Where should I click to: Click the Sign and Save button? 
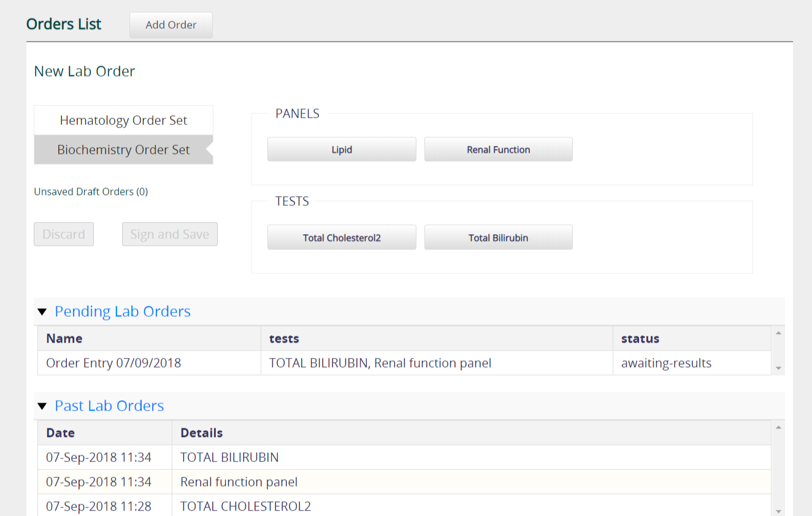coord(169,233)
